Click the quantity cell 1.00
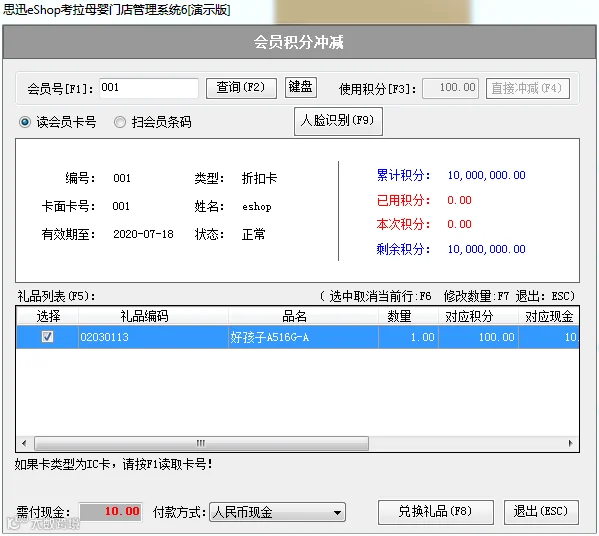The height and width of the screenshot is (536, 599). pos(408,337)
